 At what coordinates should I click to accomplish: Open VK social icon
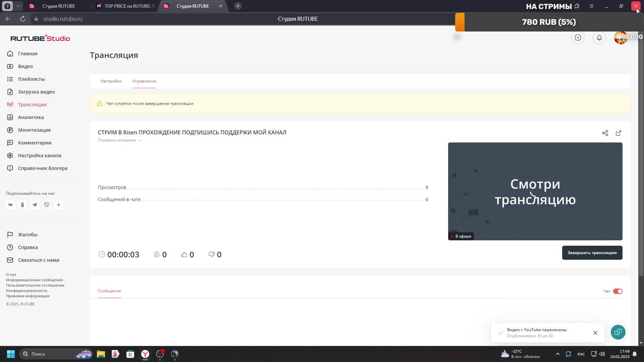(10, 205)
